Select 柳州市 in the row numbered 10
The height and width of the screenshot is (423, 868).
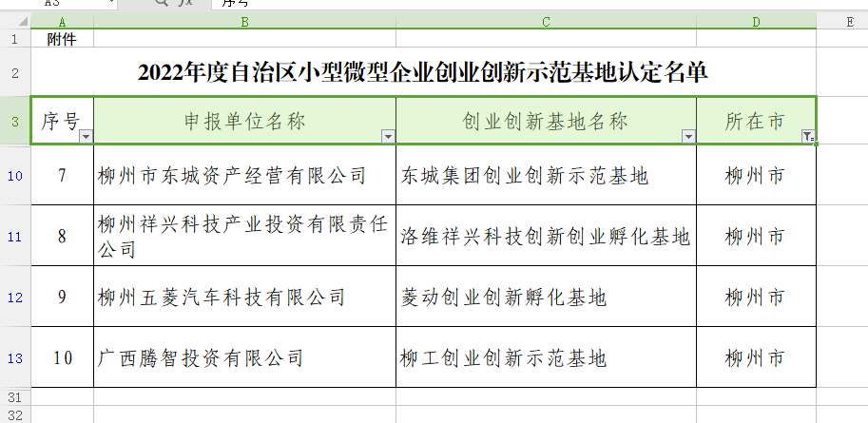756,358
